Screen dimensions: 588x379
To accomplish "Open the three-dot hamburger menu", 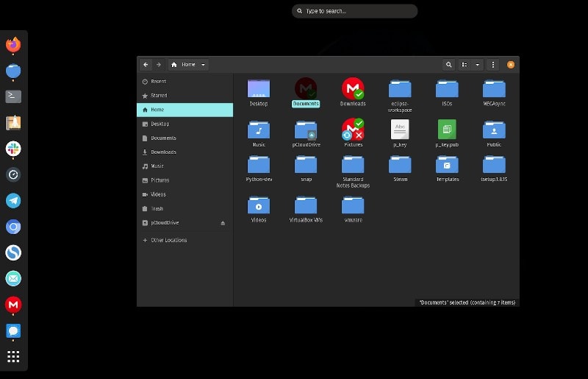I will click(492, 65).
